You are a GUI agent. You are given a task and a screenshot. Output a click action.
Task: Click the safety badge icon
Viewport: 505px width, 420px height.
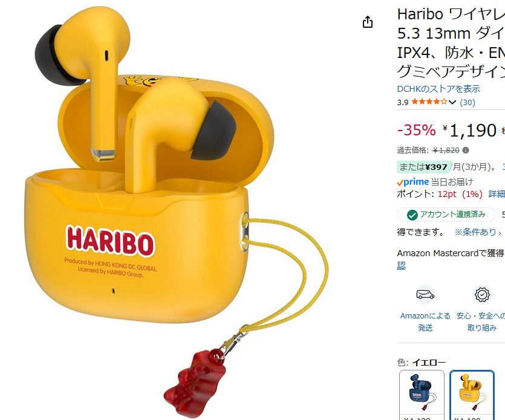click(x=482, y=294)
